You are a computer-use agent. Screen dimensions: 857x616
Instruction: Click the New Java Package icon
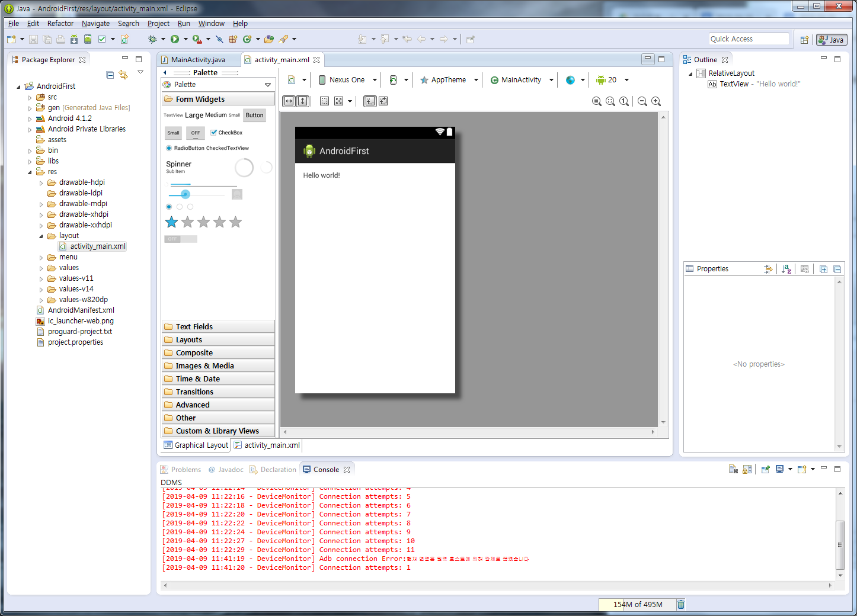233,39
